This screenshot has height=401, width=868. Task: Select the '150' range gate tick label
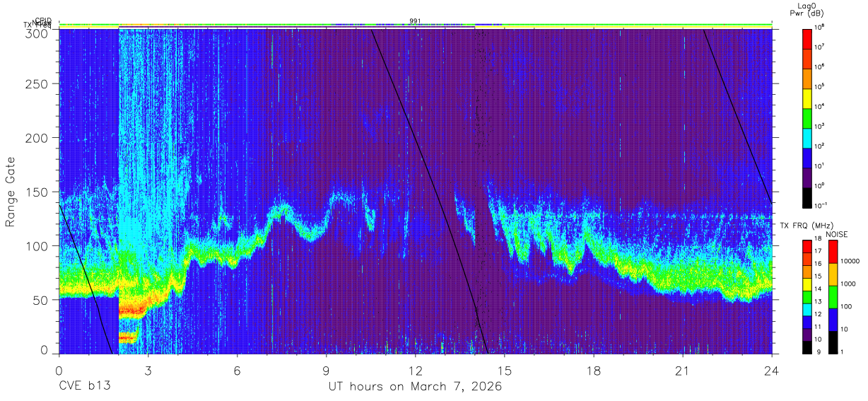point(39,192)
